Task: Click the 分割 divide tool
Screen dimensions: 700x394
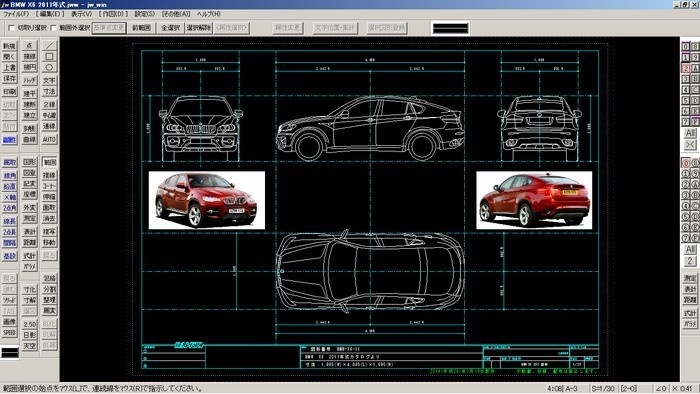Action: [x=49, y=289]
